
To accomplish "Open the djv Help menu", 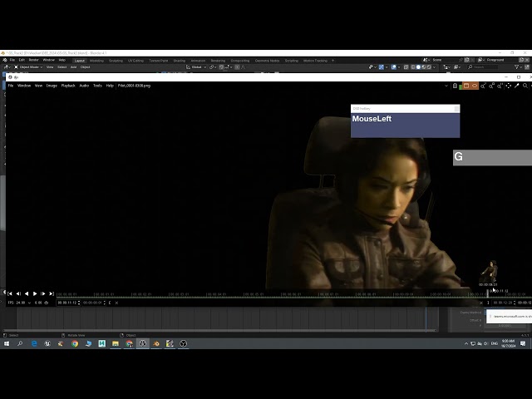I will 110,86.
